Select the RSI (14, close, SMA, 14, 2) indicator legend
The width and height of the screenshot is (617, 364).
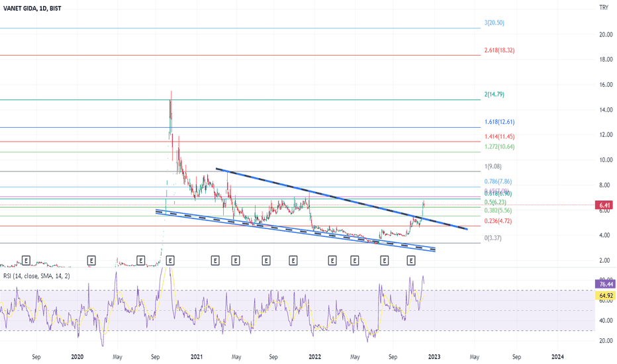point(36,276)
